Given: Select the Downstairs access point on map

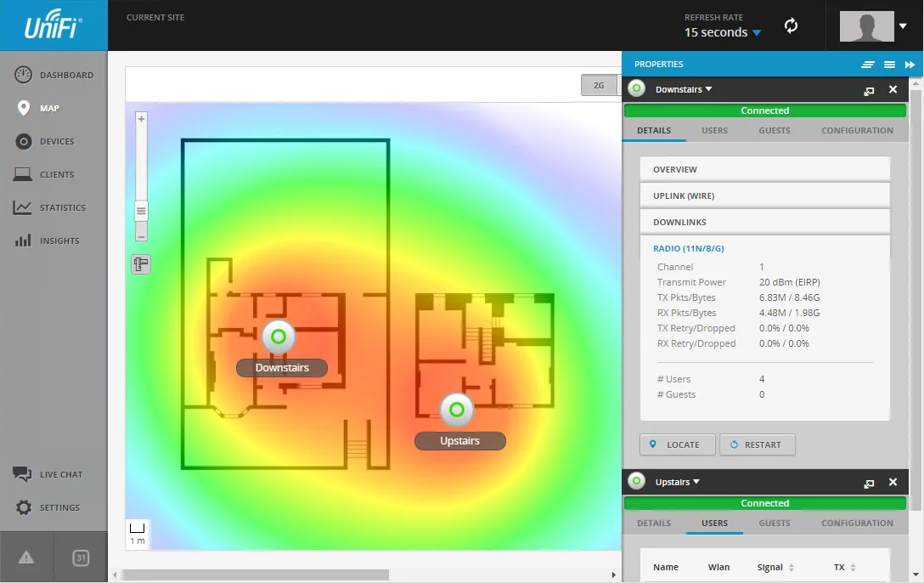Looking at the screenshot, I should [279, 337].
